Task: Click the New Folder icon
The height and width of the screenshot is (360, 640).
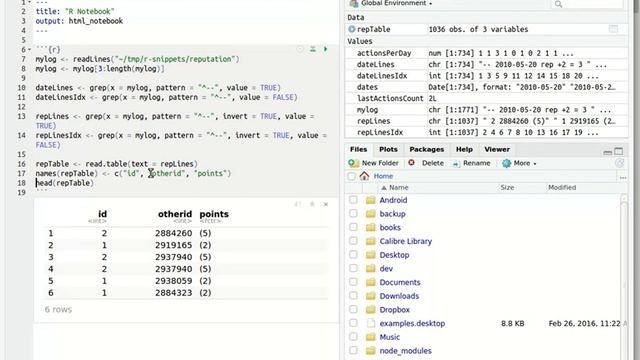Action: coord(353,163)
